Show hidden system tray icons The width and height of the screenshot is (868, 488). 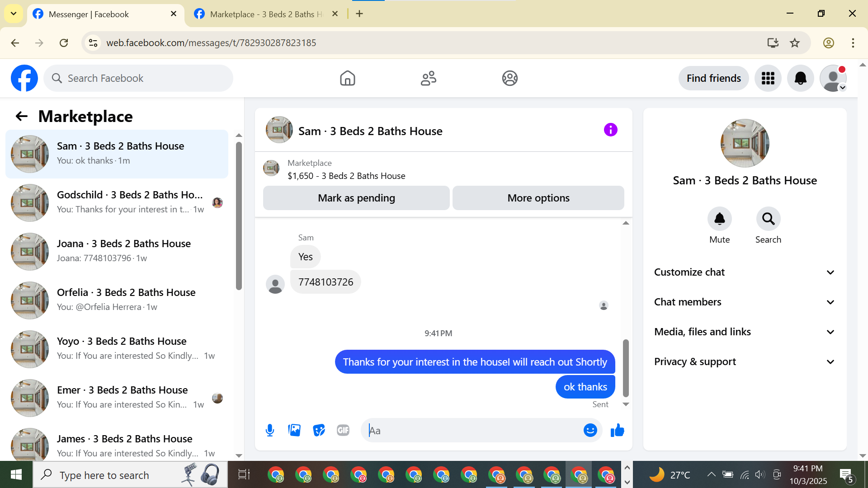click(711, 474)
